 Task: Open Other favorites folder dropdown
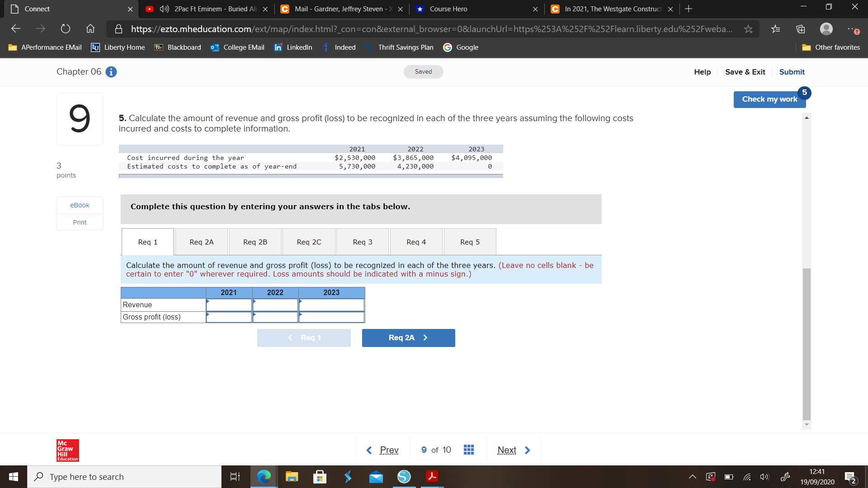tap(831, 47)
